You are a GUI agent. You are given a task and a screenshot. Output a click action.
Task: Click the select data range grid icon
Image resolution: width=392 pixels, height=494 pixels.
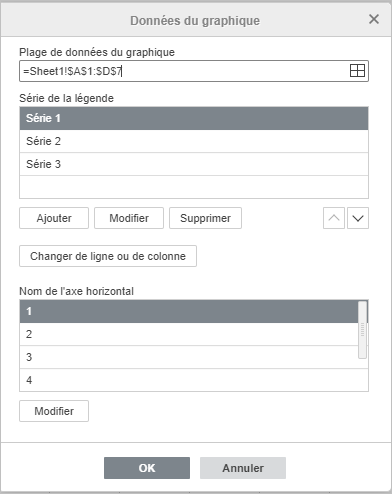click(357, 71)
